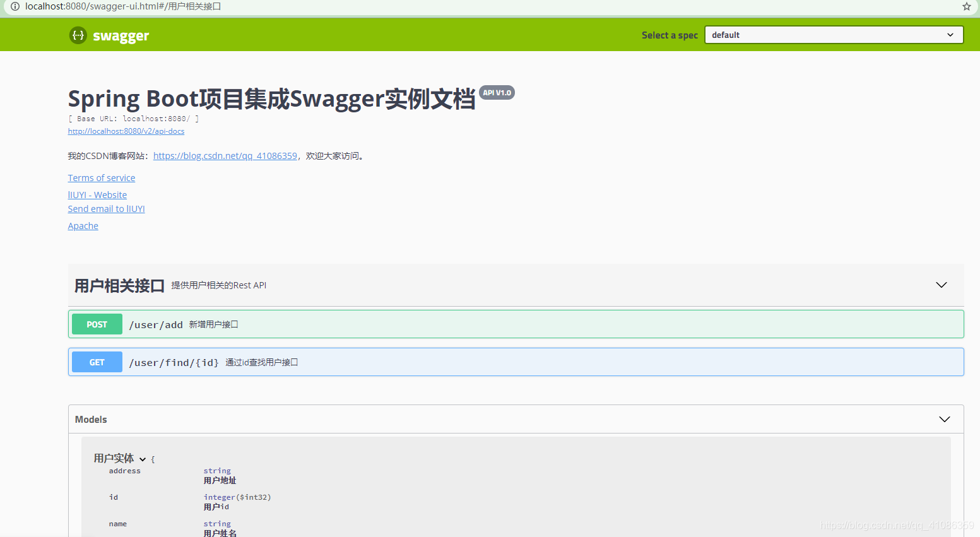The height and width of the screenshot is (537, 980).
Task: Open the Select a spec dropdown
Action: (834, 35)
